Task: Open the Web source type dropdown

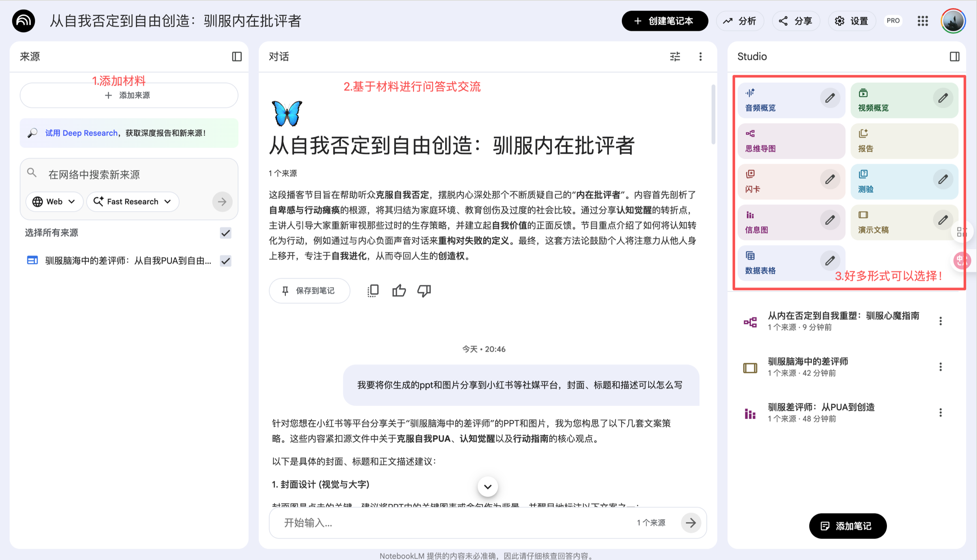Action: (54, 201)
